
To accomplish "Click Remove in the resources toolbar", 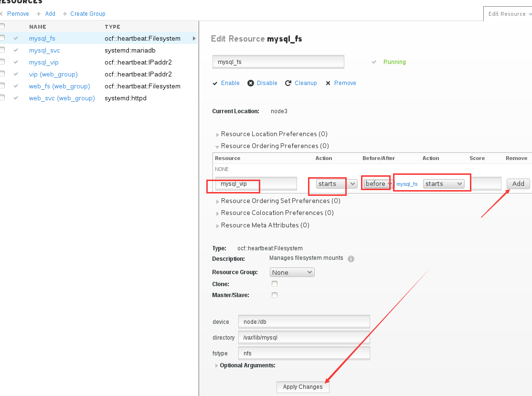I will coord(18,14).
